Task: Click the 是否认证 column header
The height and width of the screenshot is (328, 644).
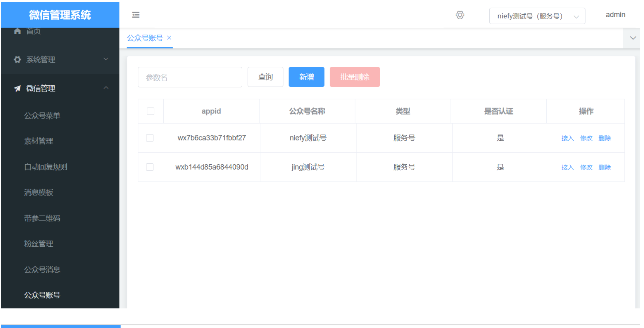Action: point(499,111)
